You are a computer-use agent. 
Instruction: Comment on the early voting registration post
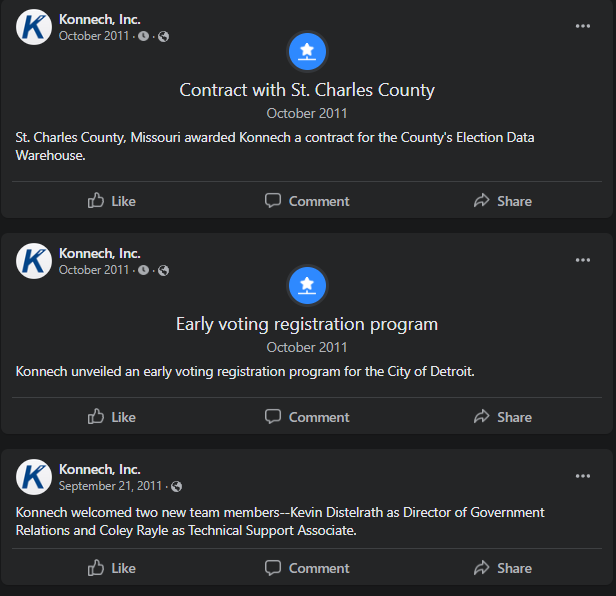(x=307, y=417)
